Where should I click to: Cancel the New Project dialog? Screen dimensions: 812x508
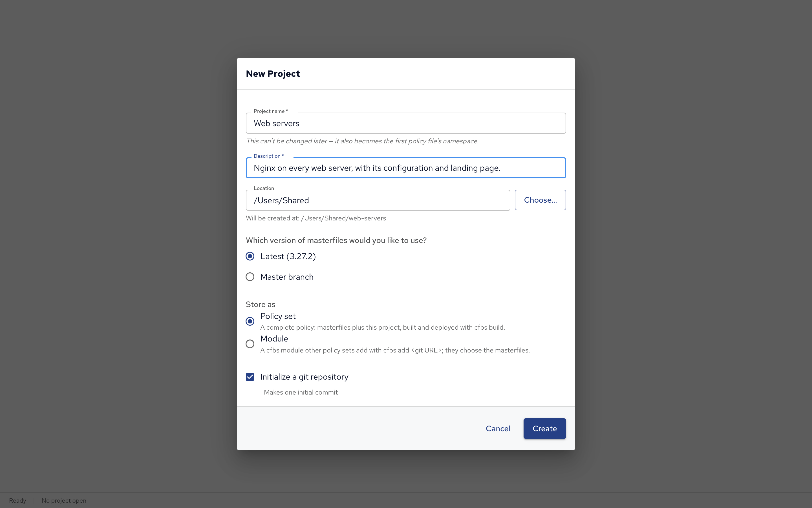coord(498,428)
